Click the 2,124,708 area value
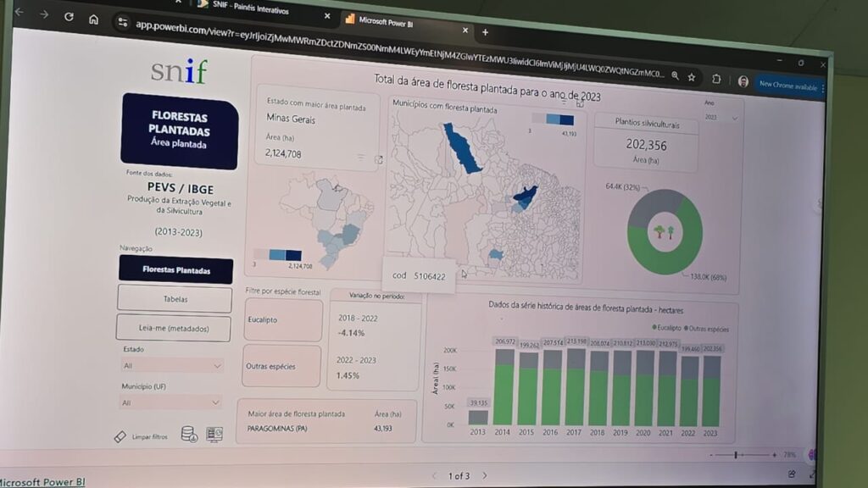Image resolution: width=868 pixels, height=488 pixels. (x=283, y=153)
